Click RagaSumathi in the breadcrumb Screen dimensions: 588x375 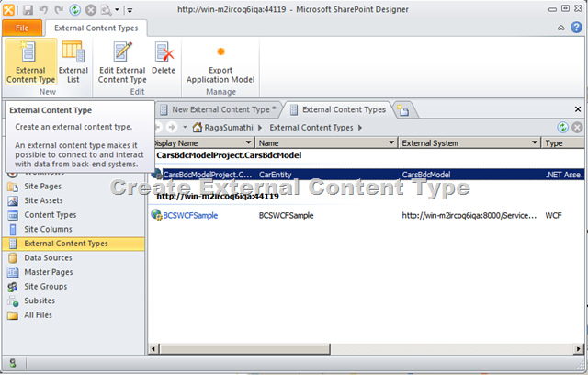[229, 128]
